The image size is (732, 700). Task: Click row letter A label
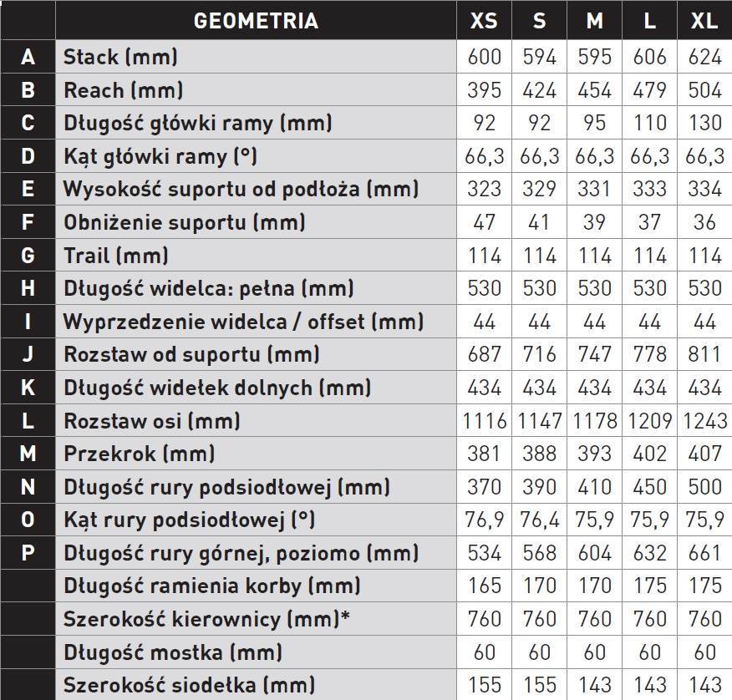28,57
